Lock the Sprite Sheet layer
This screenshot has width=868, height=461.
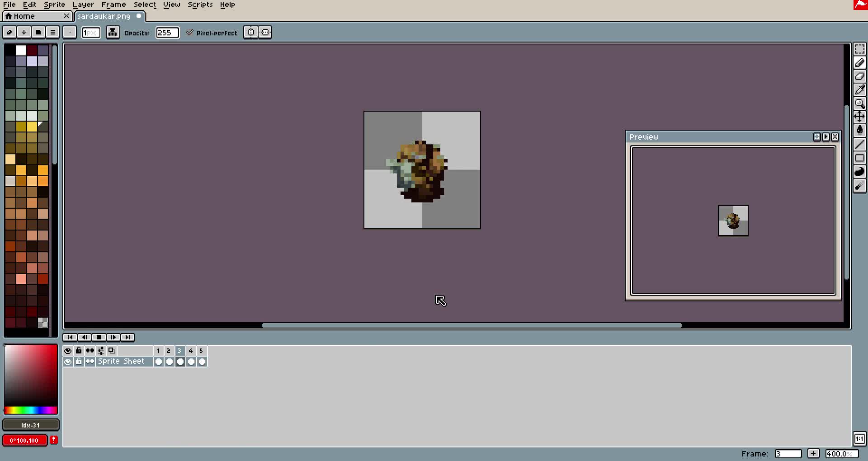point(79,362)
